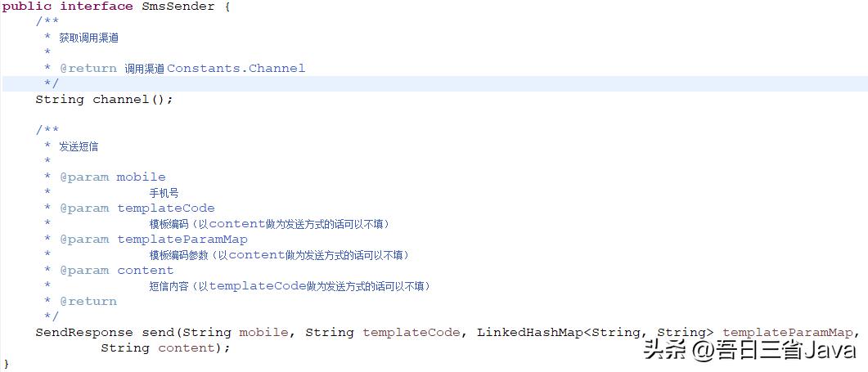Image resolution: width=868 pixels, height=372 pixels.
Task: Click the templateParamMap parameter in send signature
Action: coord(787,333)
